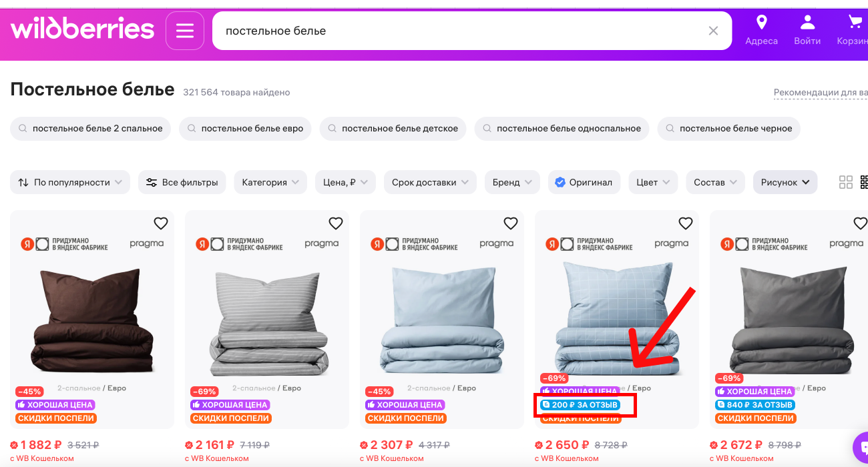Screen dimensions: 868x467
Task: Switch to large grid view
Action: [846, 182]
